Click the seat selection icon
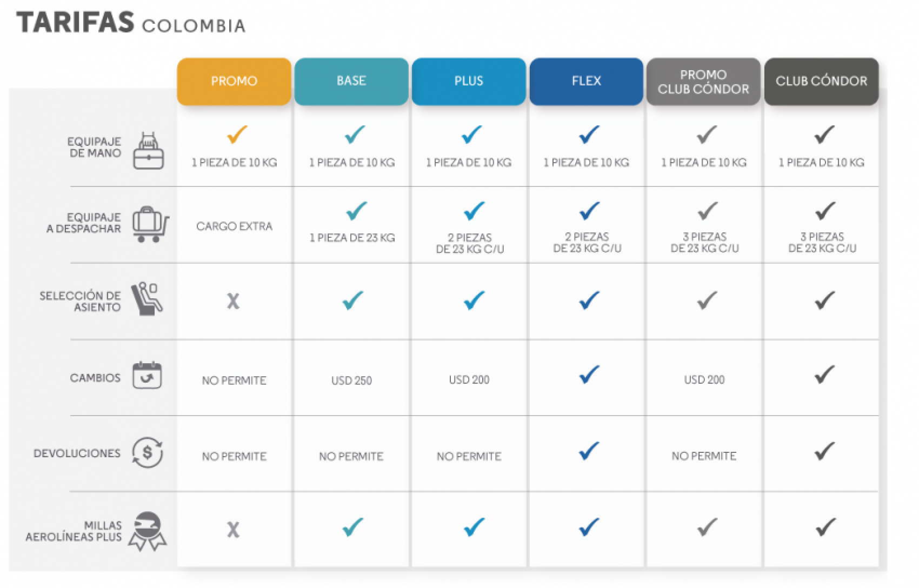 [x=146, y=299]
